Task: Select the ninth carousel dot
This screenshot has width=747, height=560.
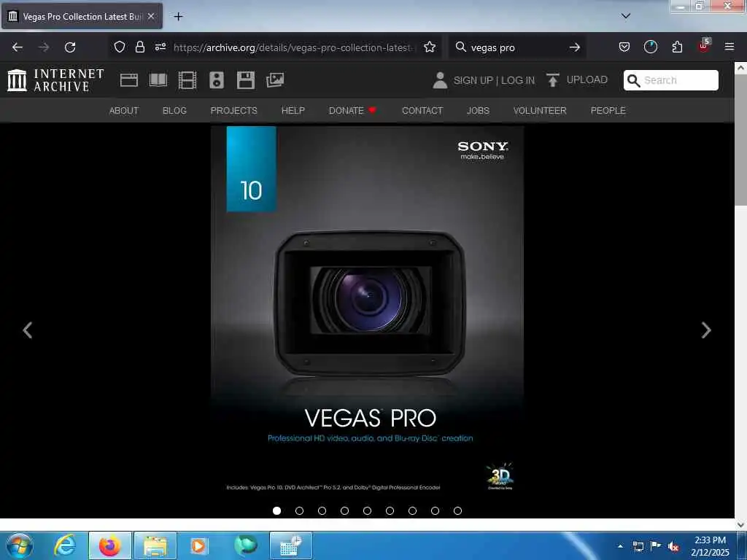Action: (458, 510)
